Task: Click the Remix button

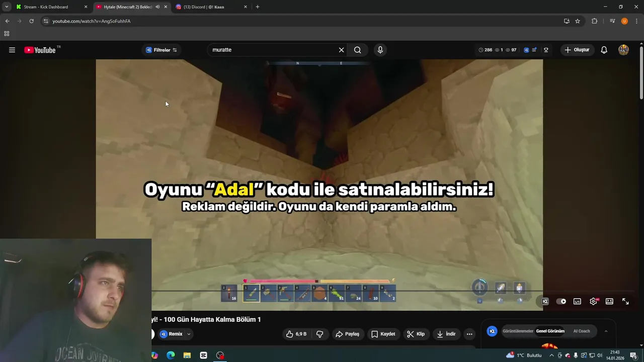Action: (x=172, y=334)
